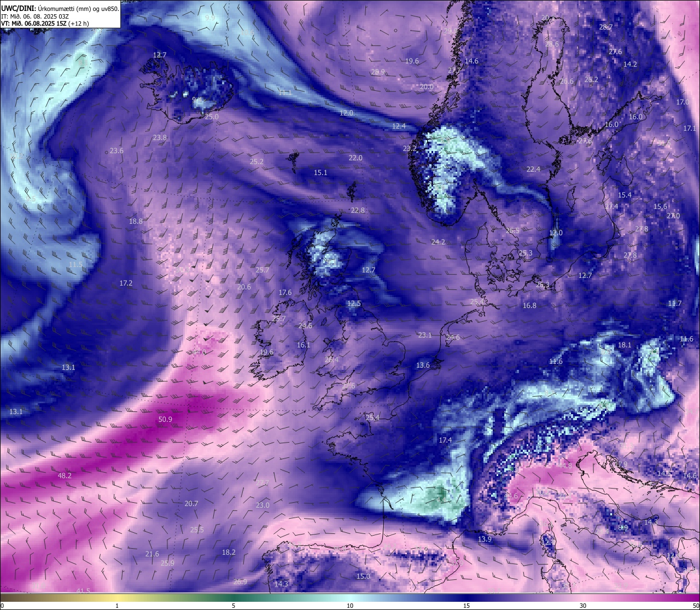700x610 pixels.
Task: Select the 17.2 value label
Action: coord(126,283)
